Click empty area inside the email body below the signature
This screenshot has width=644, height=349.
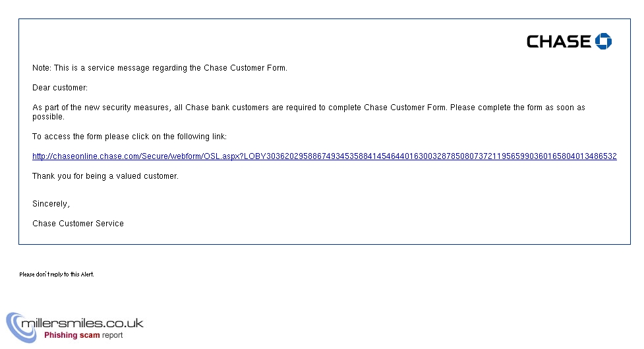[x=324, y=236]
